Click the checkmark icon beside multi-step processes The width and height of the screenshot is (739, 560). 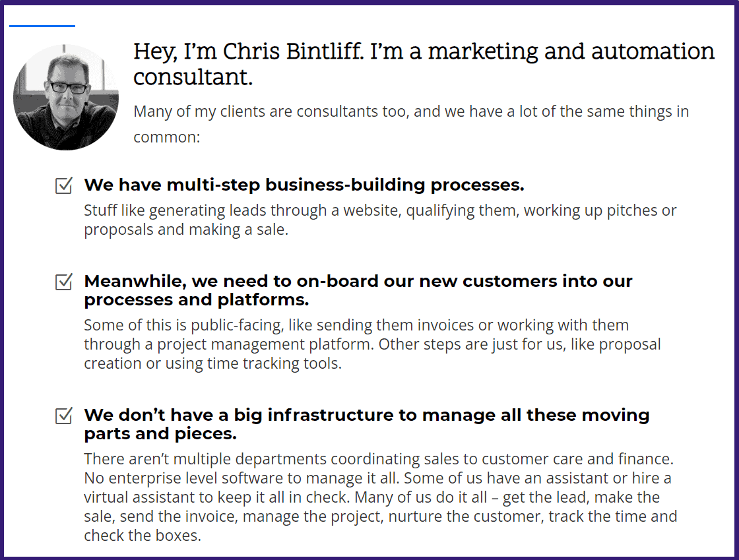coord(63,185)
